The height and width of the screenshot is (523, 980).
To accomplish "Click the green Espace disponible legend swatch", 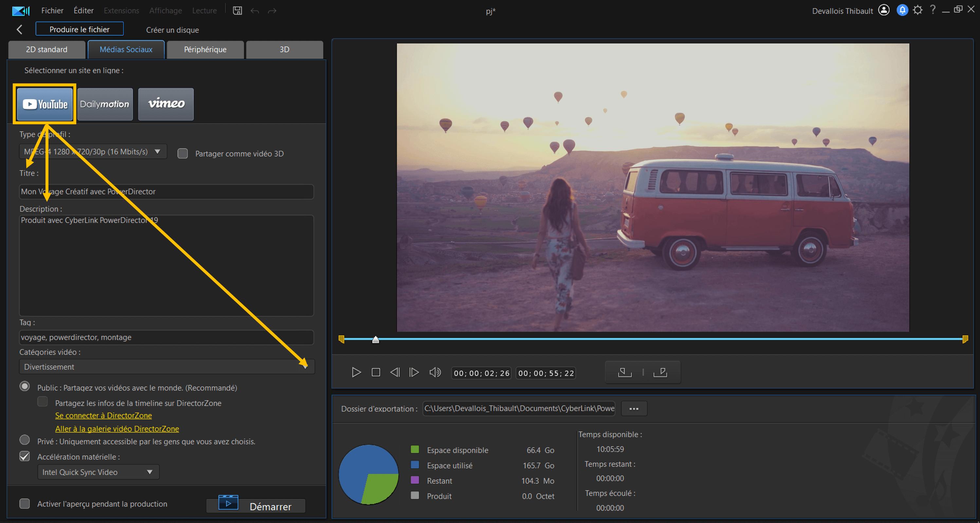I will tap(415, 449).
